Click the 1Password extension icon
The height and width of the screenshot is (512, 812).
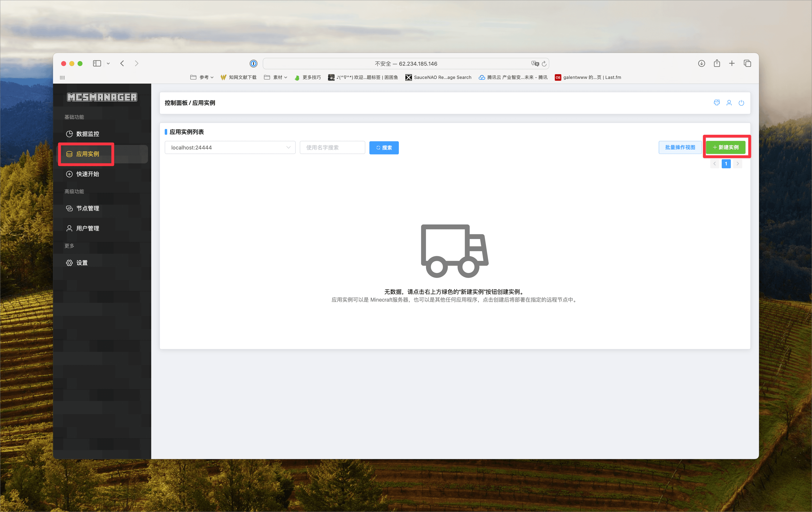253,63
